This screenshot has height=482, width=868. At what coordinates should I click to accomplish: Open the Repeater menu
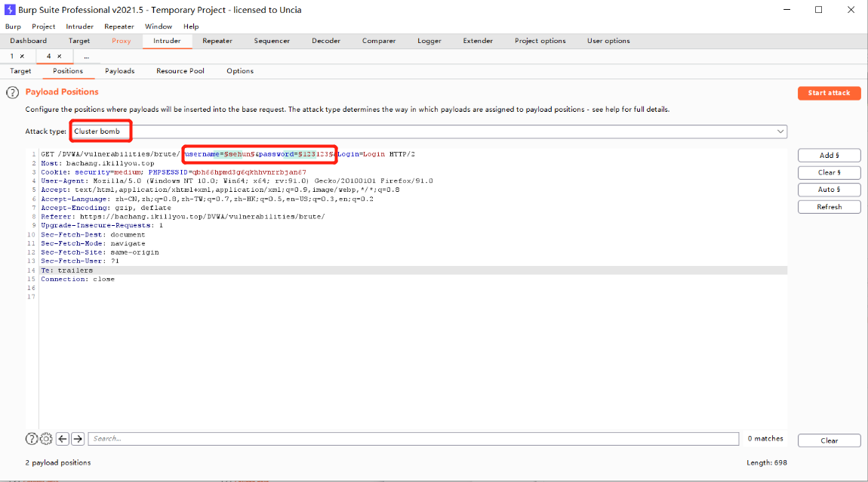tap(119, 26)
